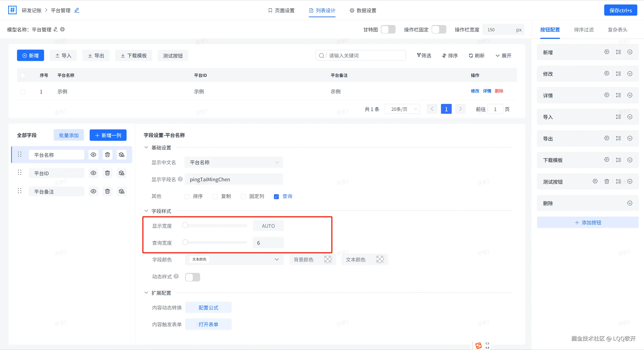Image resolution: width=644 pixels, height=350 pixels.
Task: Switch to the 排序过滤 tab
Action: tap(584, 30)
